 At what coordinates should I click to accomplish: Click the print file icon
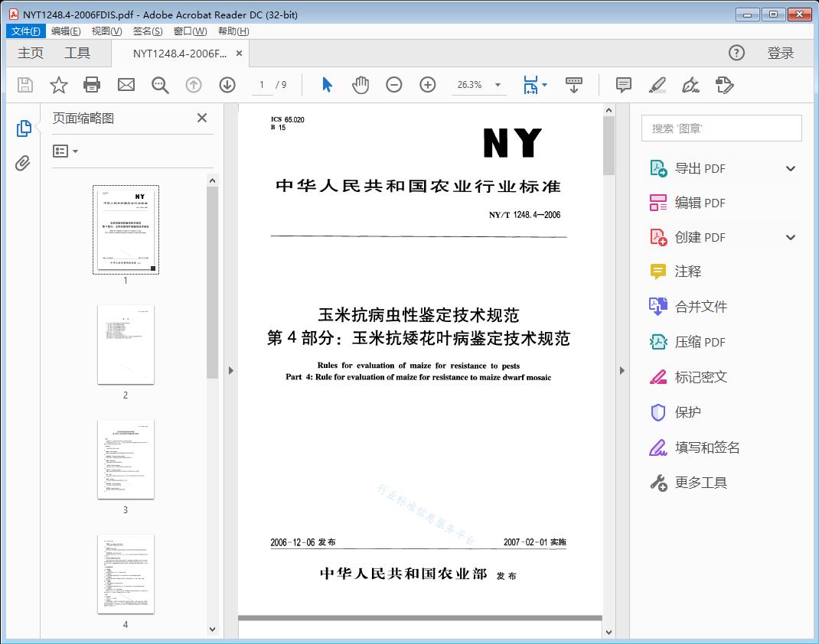click(92, 85)
